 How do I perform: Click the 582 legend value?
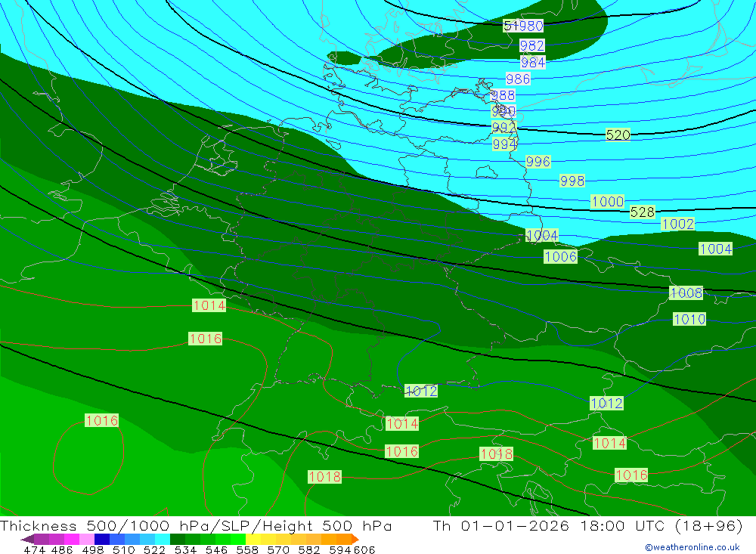tap(309, 549)
